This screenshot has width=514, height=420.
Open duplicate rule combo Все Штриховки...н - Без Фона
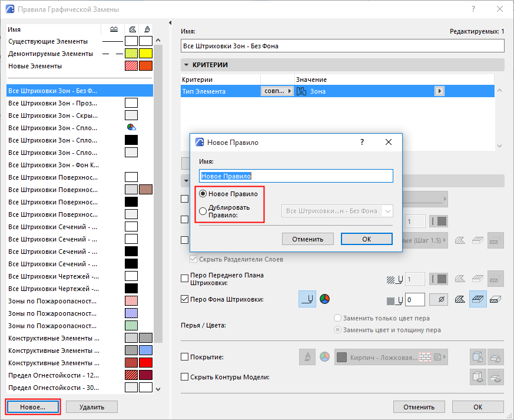(337, 211)
